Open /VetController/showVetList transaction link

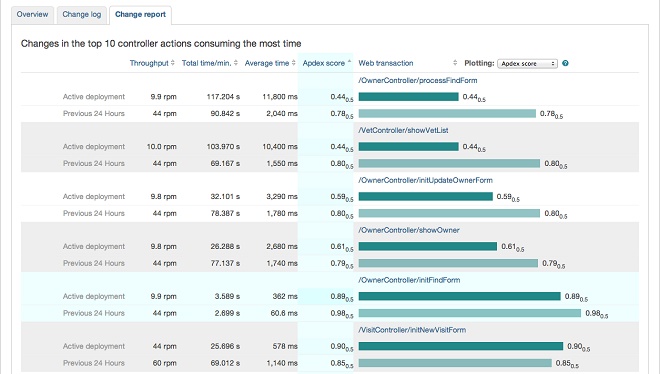pos(403,130)
